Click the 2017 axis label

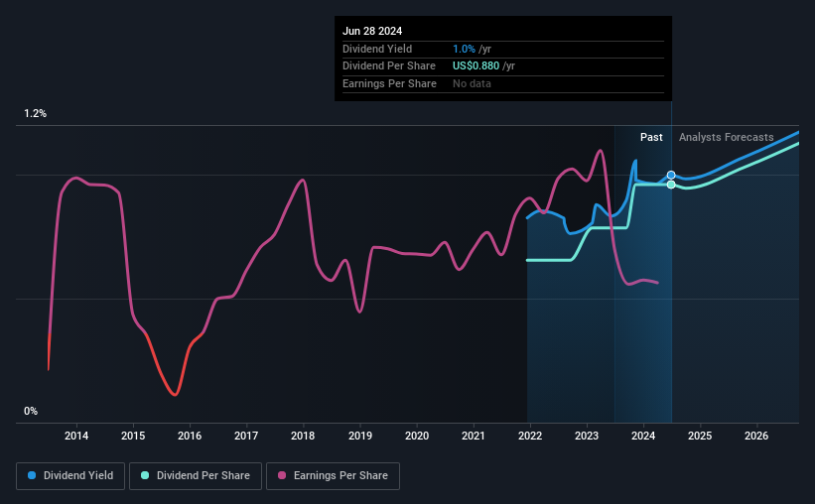tap(246, 436)
